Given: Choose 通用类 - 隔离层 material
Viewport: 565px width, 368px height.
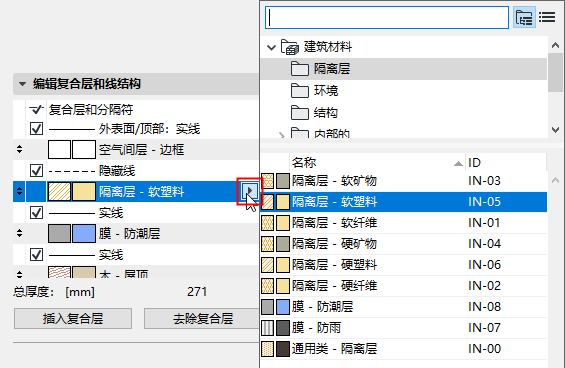Looking at the screenshot, I should [404, 349].
